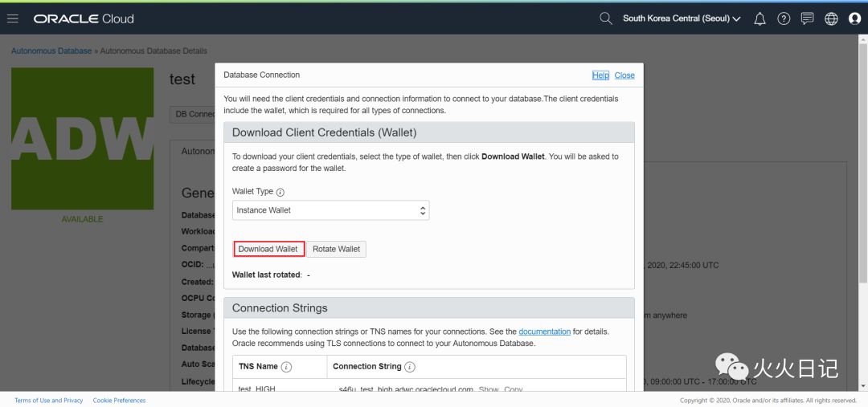868x407 pixels.
Task: Open the Instance Wallet type dropdown
Action: point(330,210)
